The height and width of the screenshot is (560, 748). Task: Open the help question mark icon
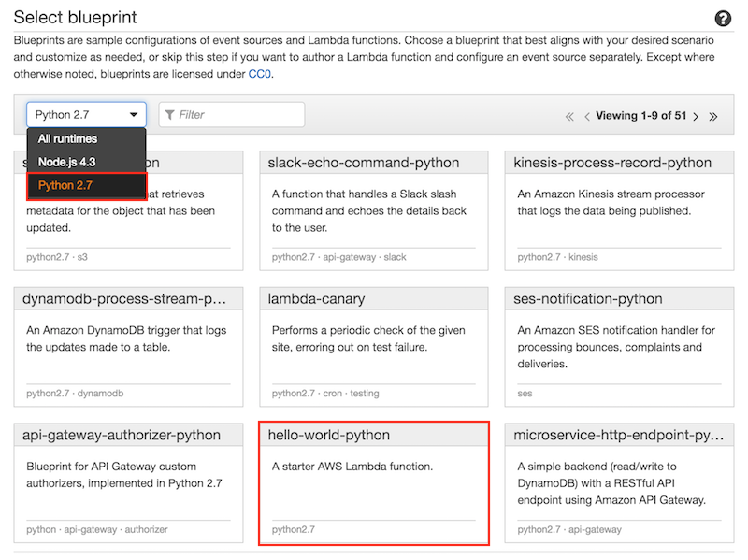723,19
